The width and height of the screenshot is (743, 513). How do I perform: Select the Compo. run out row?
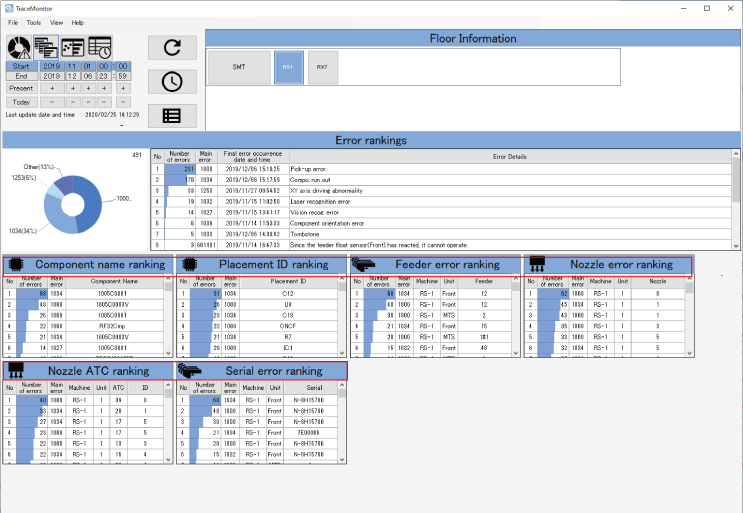pyautogui.click(x=442, y=180)
